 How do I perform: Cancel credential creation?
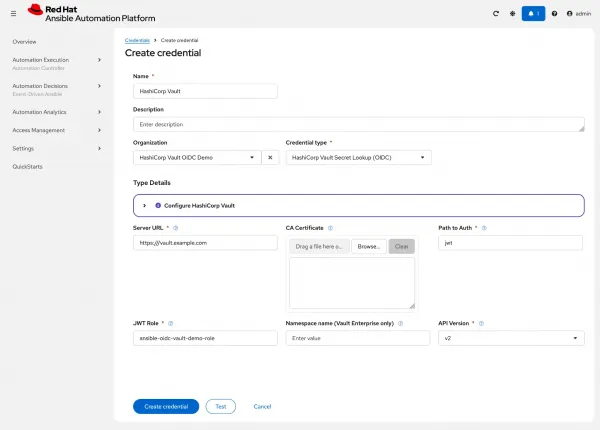pyautogui.click(x=262, y=406)
